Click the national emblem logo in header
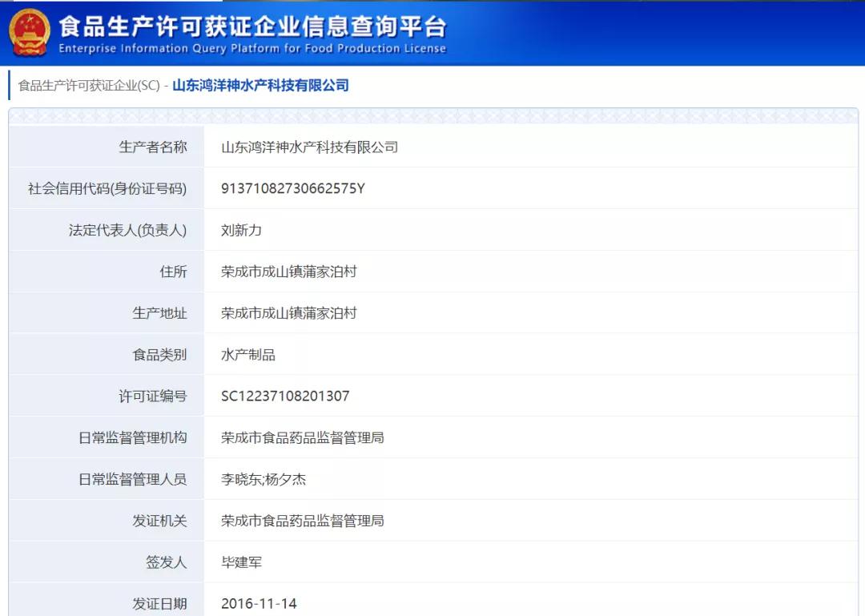 tap(29, 33)
